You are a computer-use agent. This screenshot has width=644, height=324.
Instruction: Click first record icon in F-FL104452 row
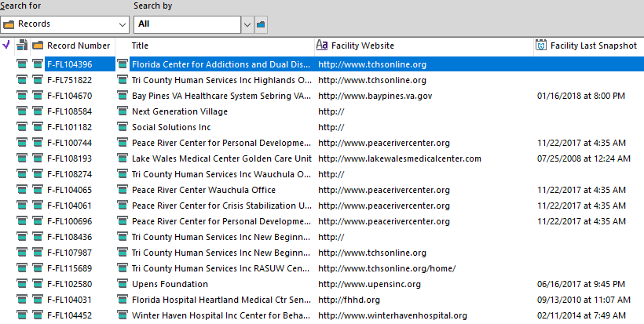pyautogui.click(x=22, y=315)
